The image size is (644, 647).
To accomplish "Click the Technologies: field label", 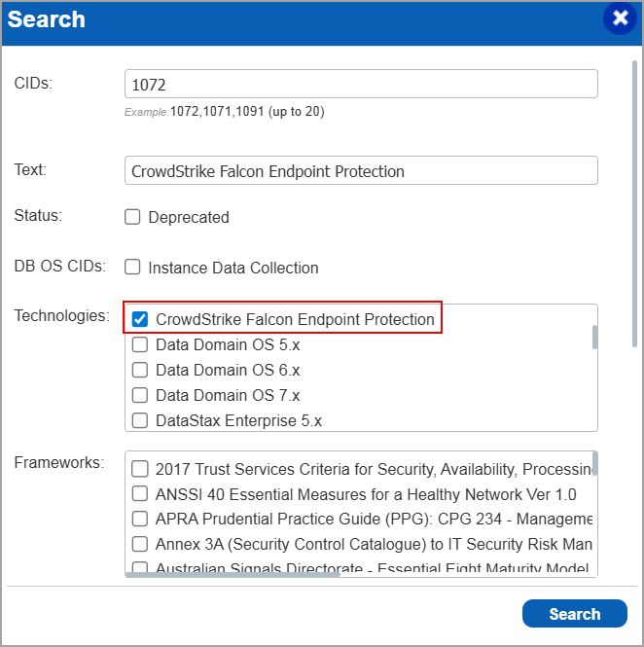I will (62, 315).
